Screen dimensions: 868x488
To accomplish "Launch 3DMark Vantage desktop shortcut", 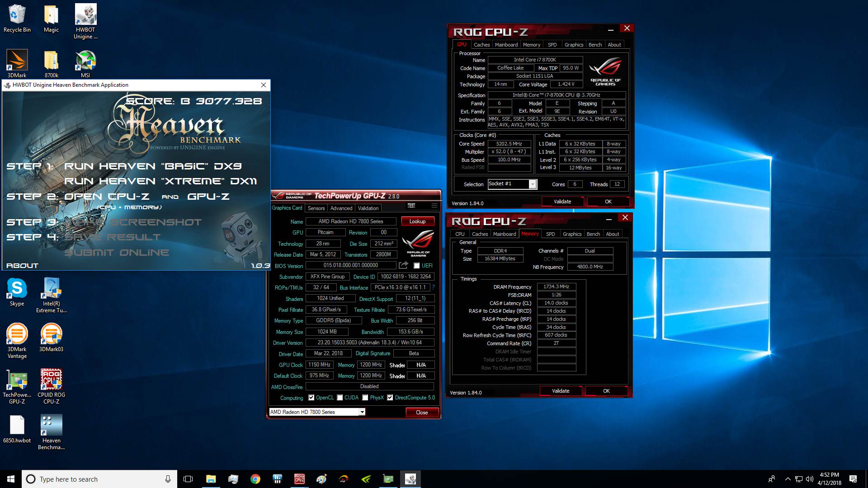I will [x=17, y=341].
